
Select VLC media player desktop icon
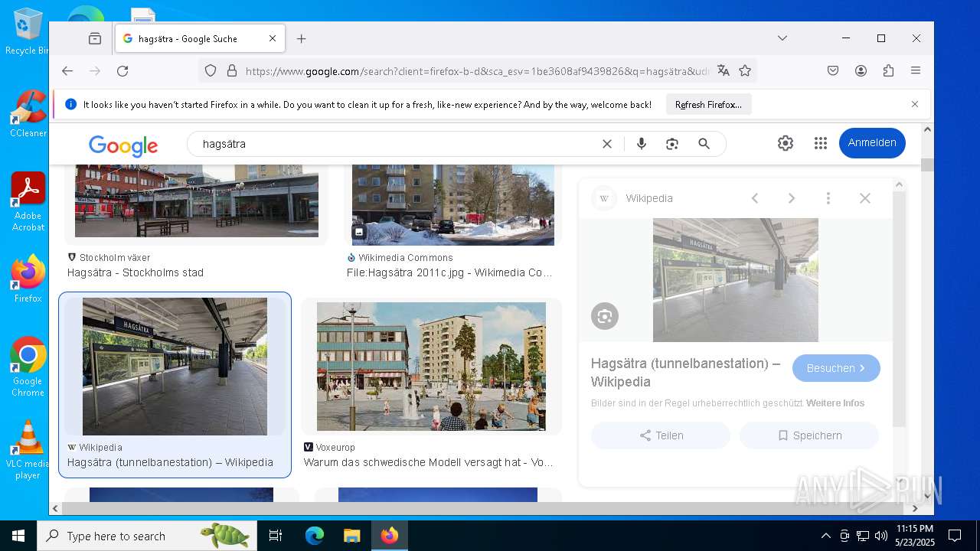(28, 450)
